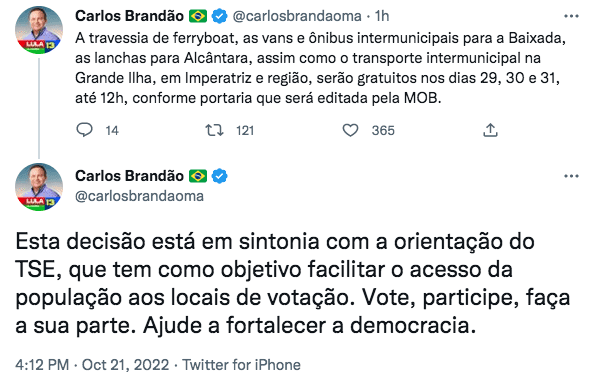Click the verified badge on first tweet
Viewport: 596px width, 385px height.
(x=219, y=16)
